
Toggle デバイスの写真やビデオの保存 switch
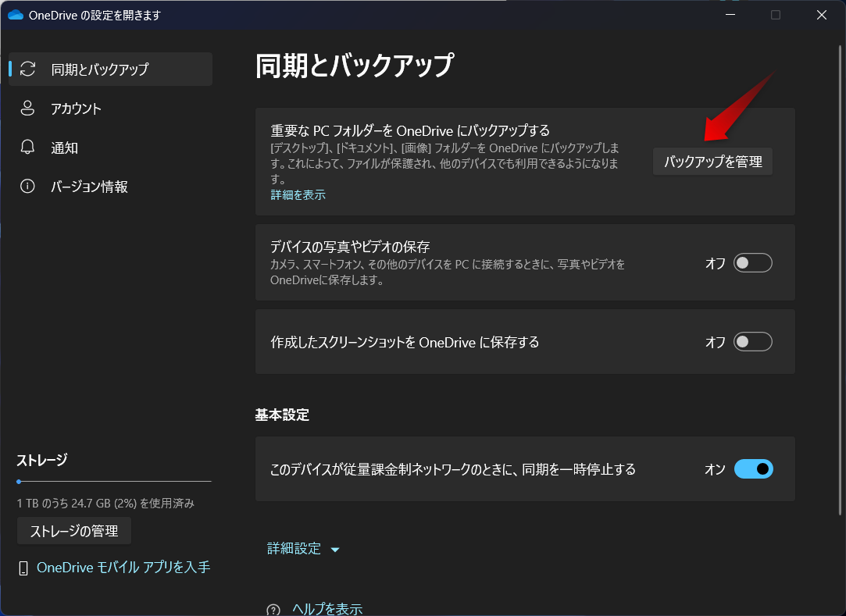click(753, 262)
